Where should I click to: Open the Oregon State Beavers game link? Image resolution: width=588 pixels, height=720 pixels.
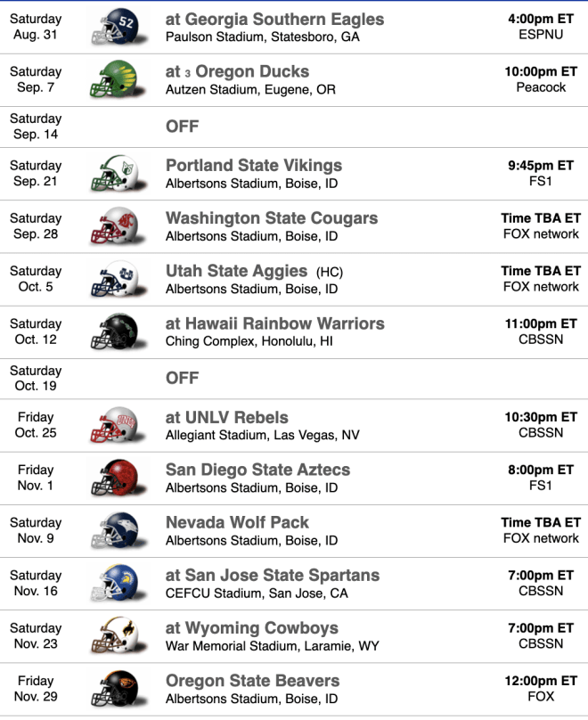tap(252, 681)
